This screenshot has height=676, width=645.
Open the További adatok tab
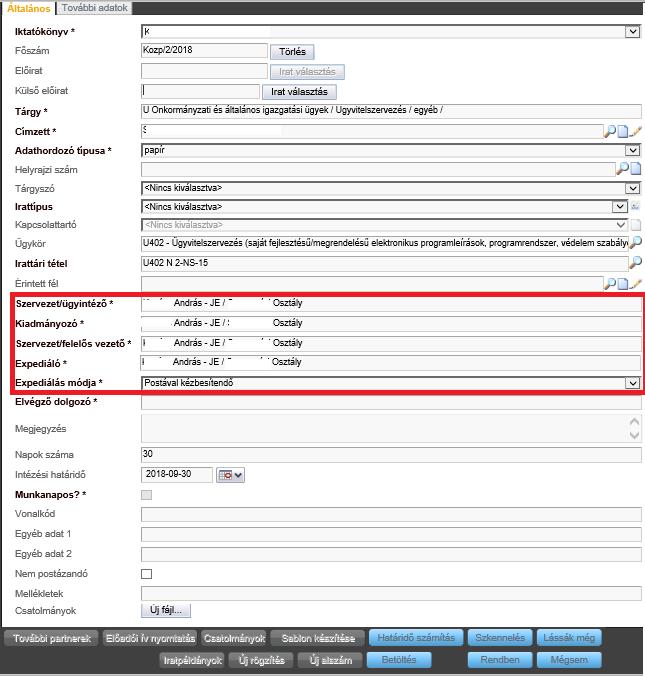click(x=94, y=8)
